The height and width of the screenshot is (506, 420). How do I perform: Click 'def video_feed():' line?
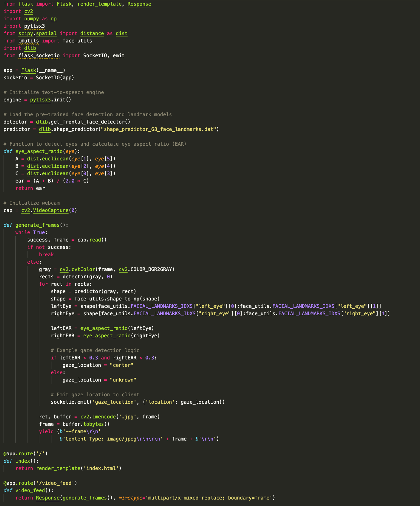click(29, 491)
